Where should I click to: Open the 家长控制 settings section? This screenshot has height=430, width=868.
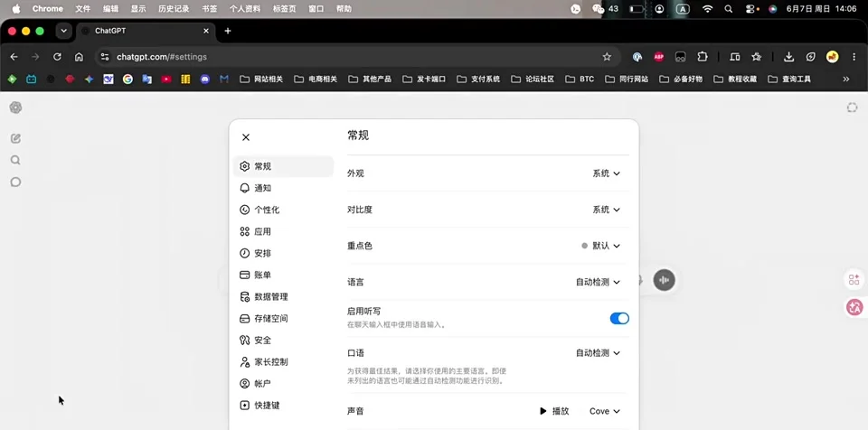click(x=283, y=362)
